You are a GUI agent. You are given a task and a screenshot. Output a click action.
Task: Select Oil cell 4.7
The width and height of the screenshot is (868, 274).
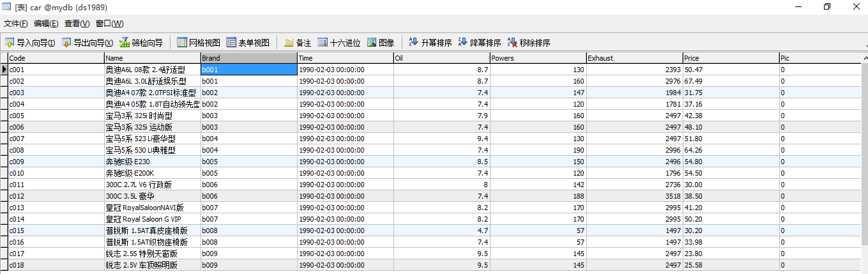click(442, 231)
